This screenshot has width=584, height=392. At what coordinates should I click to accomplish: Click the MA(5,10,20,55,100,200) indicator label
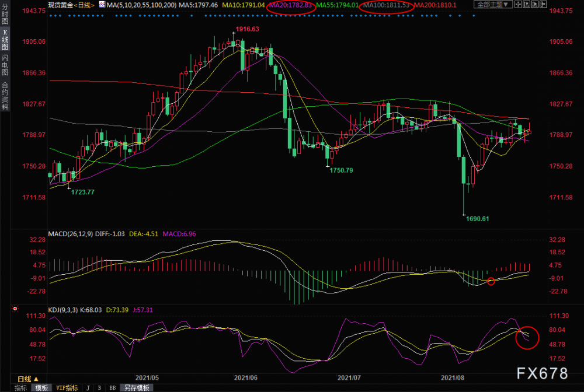pyautogui.click(x=141, y=5)
